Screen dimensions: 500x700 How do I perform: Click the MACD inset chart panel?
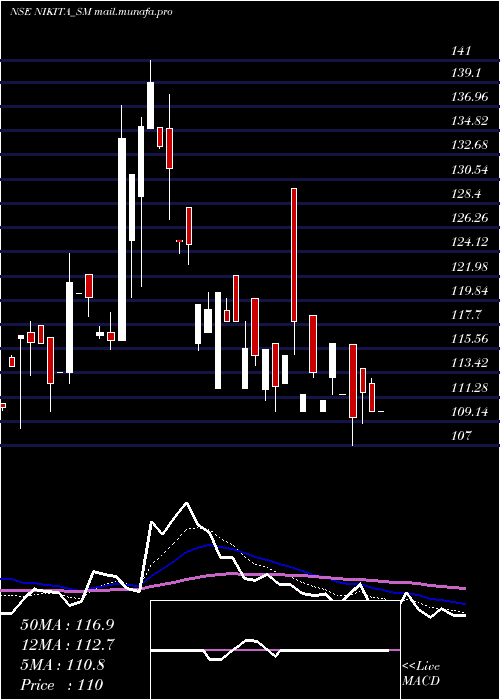tap(275, 650)
